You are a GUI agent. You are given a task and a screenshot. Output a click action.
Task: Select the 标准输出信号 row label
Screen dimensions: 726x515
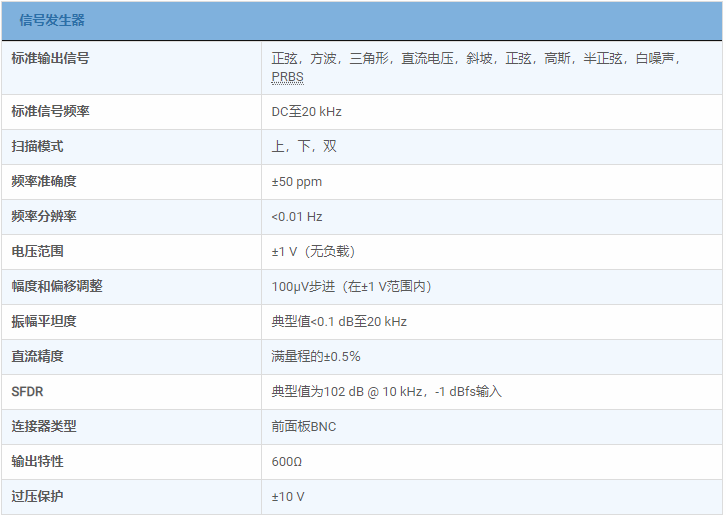[x=50, y=59]
